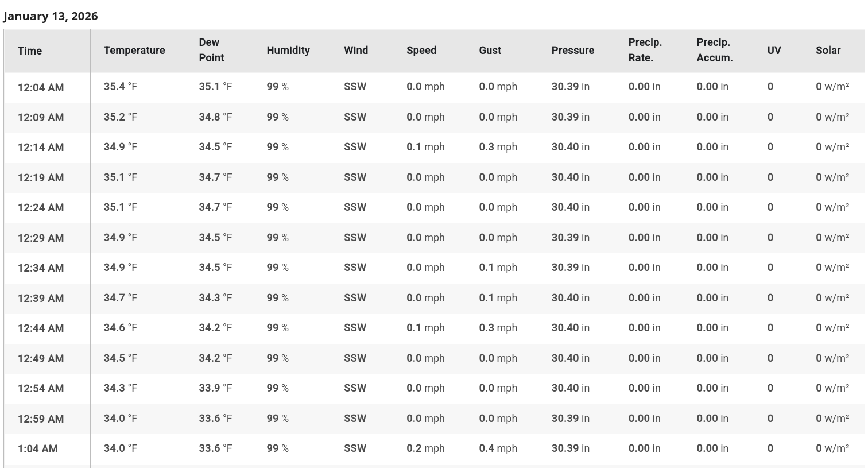The height and width of the screenshot is (468, 868).
Task: Click the January 13, 2026 date heading
Action: [x=51, y=16]
